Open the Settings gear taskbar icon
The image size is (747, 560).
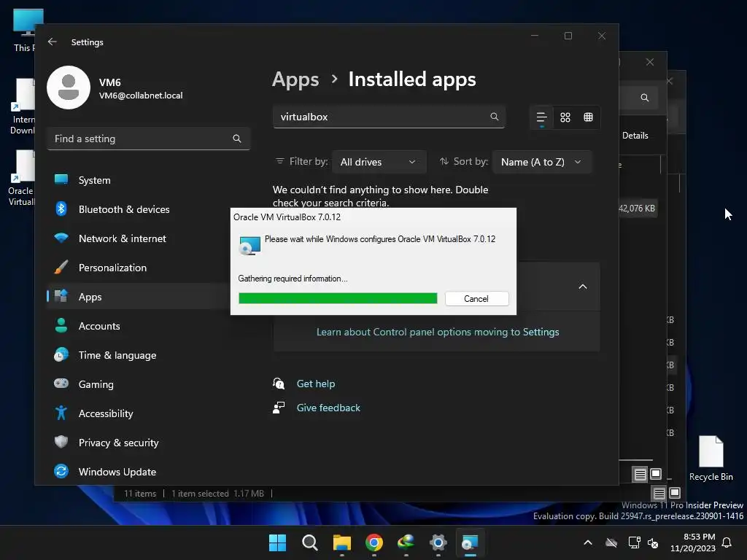pyautogui.click(x=438, y=542)
